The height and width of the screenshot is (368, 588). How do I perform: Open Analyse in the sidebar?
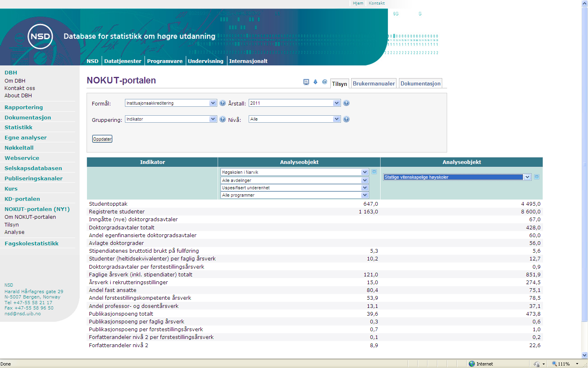pos(14,232)
